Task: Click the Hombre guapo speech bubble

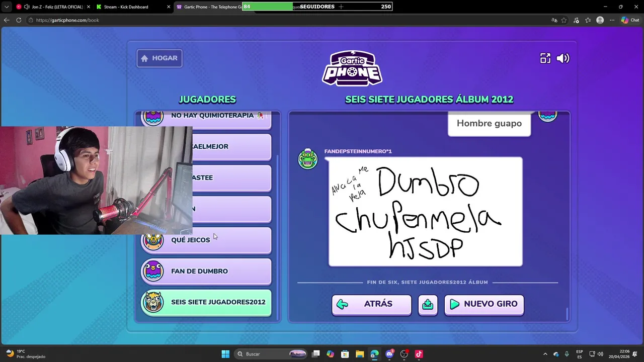Action: [x=489, y=124]
